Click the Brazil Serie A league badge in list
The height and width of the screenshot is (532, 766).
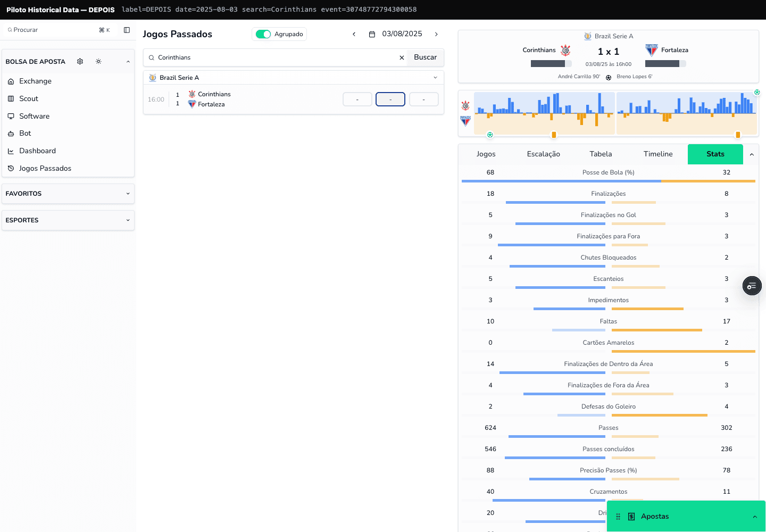[x=153, y=78]
